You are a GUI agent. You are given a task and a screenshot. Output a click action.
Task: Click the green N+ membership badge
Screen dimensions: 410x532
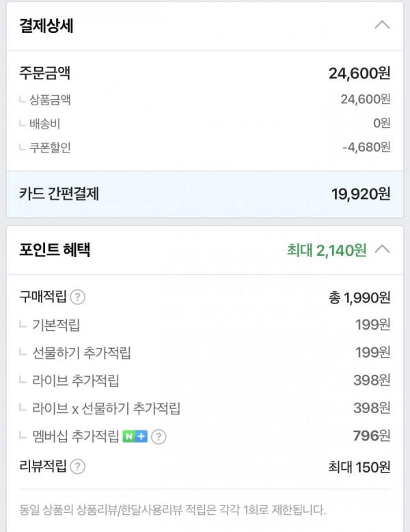[135, 436]
